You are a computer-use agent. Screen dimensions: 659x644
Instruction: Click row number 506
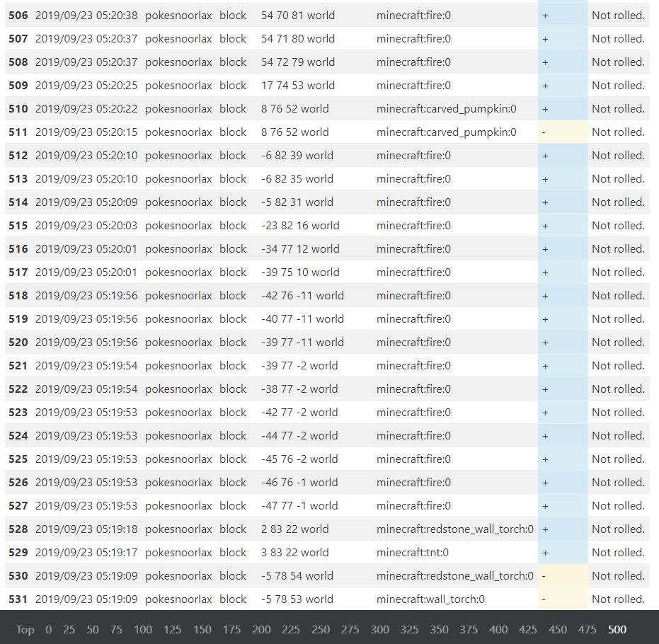click(x=18, y=16)
